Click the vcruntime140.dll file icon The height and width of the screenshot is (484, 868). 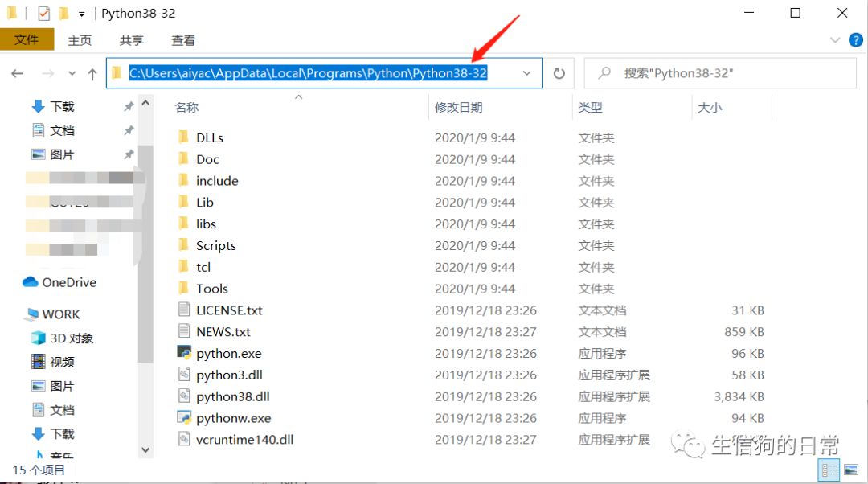pos(184,439)
